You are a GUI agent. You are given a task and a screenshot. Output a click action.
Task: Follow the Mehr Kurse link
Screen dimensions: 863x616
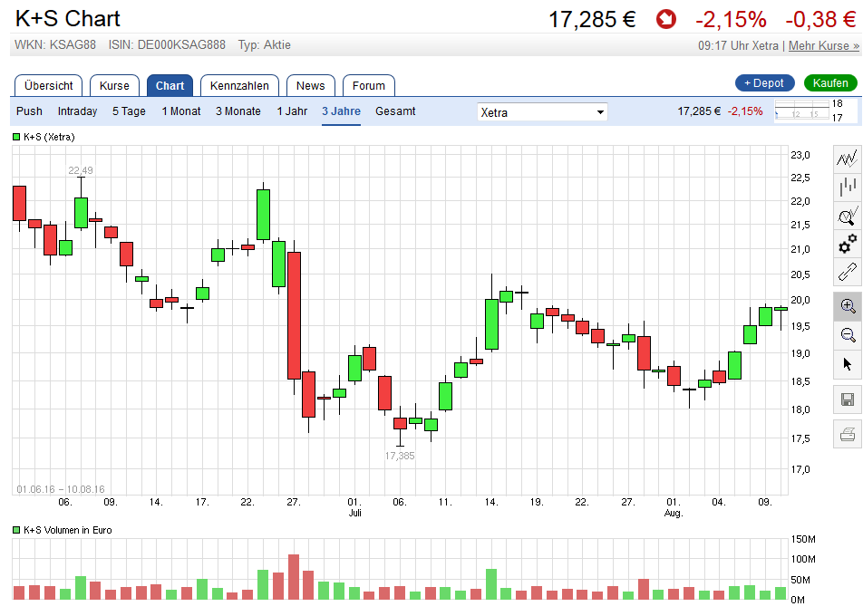coord(823,45)
